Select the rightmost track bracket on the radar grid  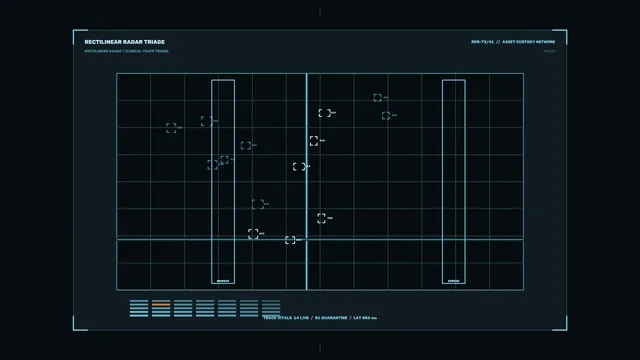386,116
